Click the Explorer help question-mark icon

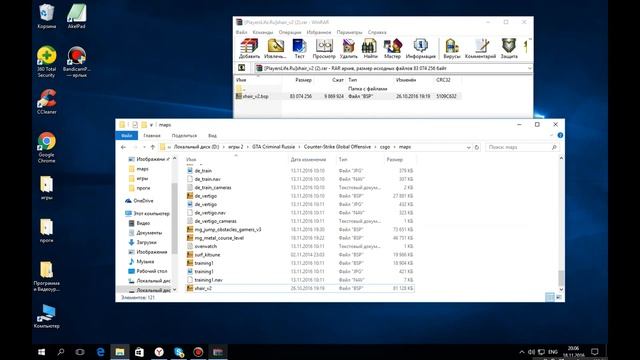pos(560,135)
